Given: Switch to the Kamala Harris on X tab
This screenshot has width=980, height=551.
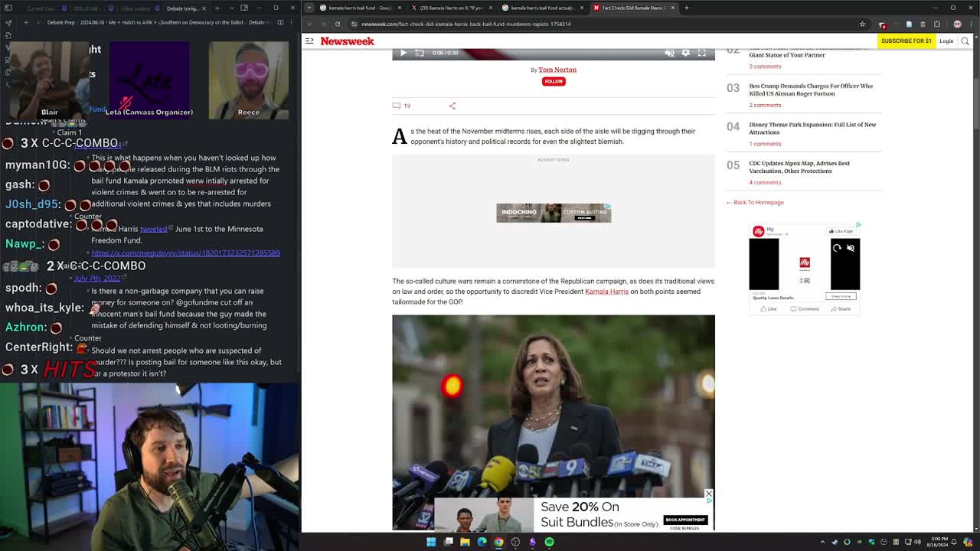Looking at the screenshot, I should click(452, 8).
